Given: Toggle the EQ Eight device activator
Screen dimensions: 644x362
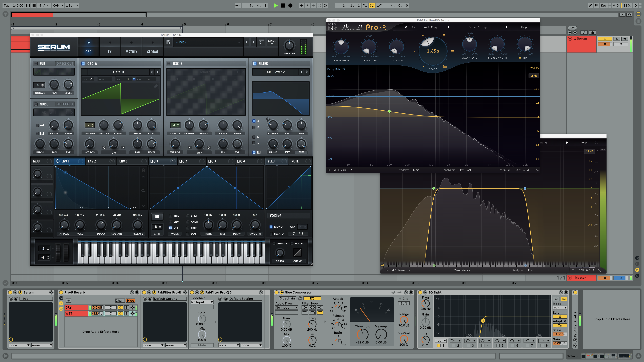Looking at the screenshot, I should coord(420,292).
